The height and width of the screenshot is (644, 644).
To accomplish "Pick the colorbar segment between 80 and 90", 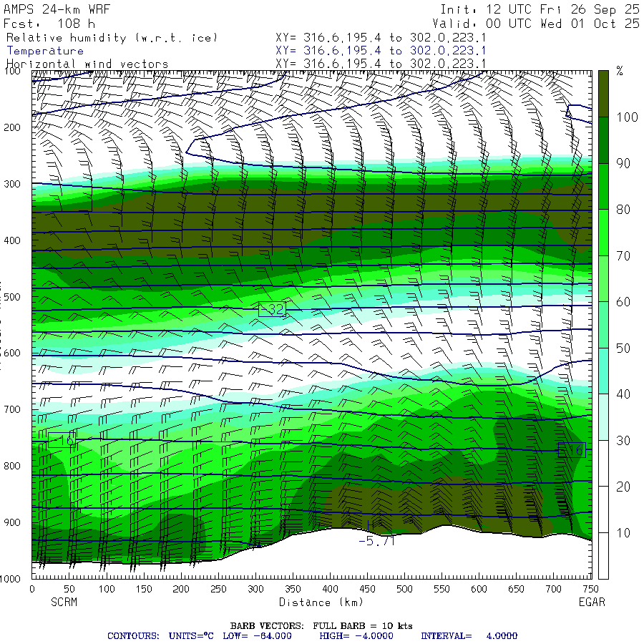I will pyautogui.click(x=603, y=187).
